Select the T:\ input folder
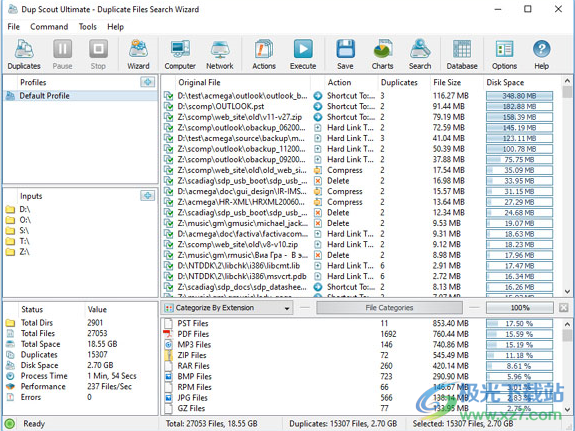This screenshot has height=431, width=575. pyautogui.click(x=19, y=241)
